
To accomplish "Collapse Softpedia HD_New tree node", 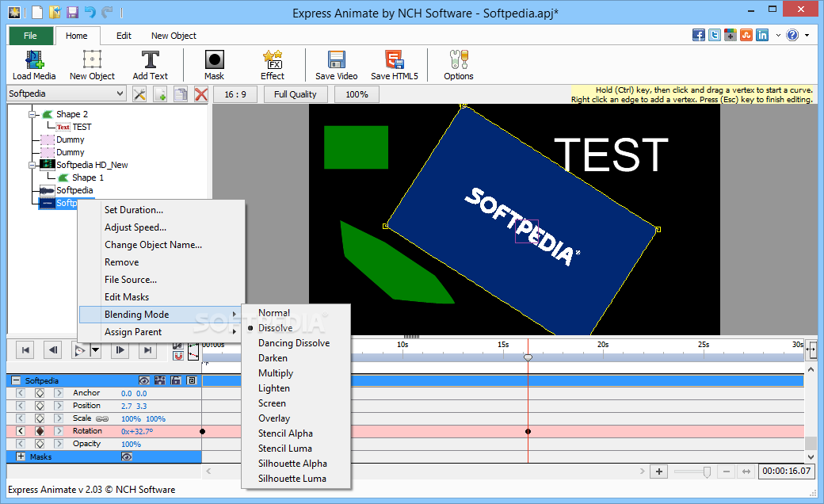I will [32, 165].
